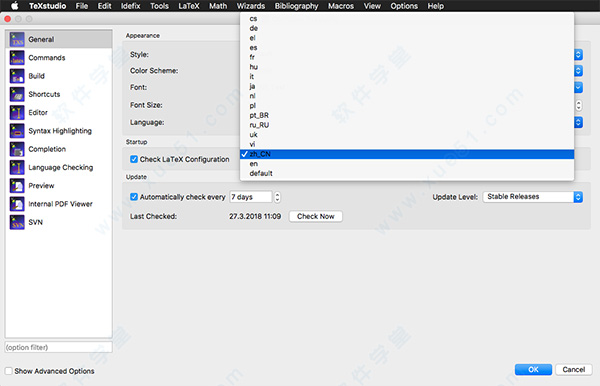
Task: Open the Wizards menu
Action: point(251,6)
